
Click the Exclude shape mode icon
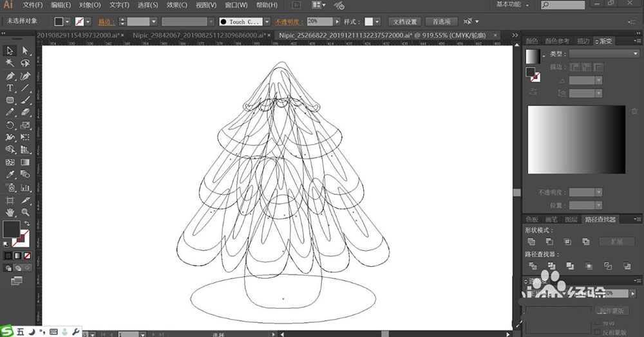[585, 241]
